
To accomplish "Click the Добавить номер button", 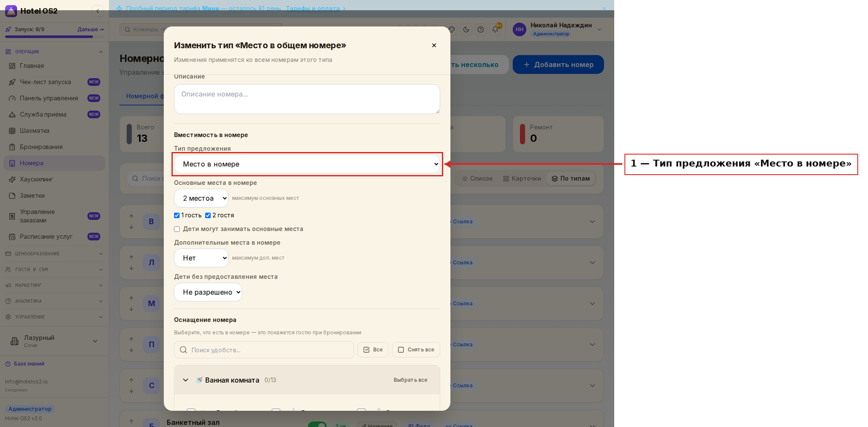I will [558, 64].
